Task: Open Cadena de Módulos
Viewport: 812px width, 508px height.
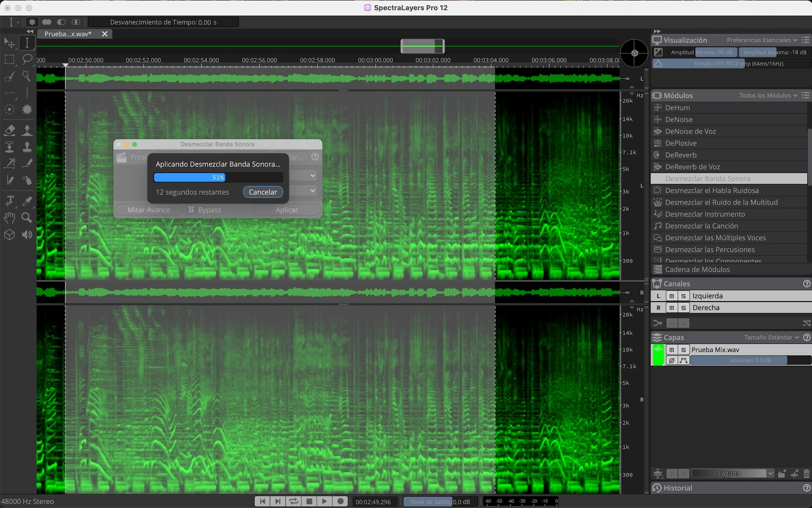Action: tap(697, 269)
